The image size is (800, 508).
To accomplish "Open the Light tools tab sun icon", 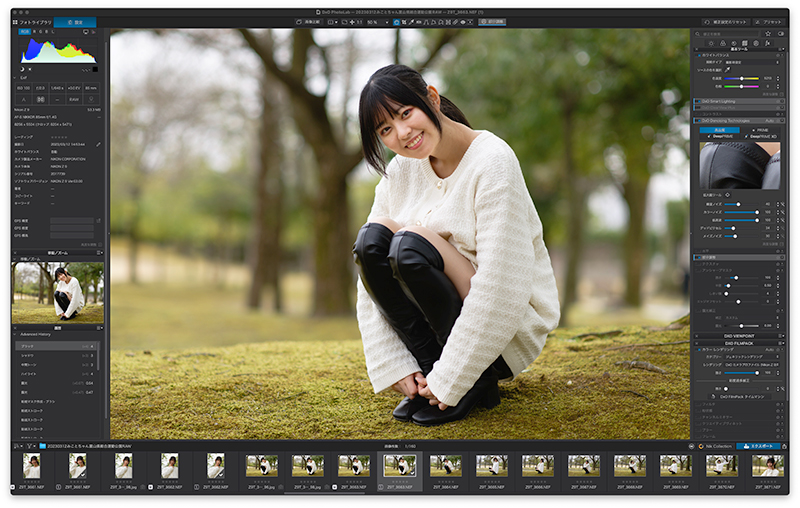I will [x=712, y=43].
